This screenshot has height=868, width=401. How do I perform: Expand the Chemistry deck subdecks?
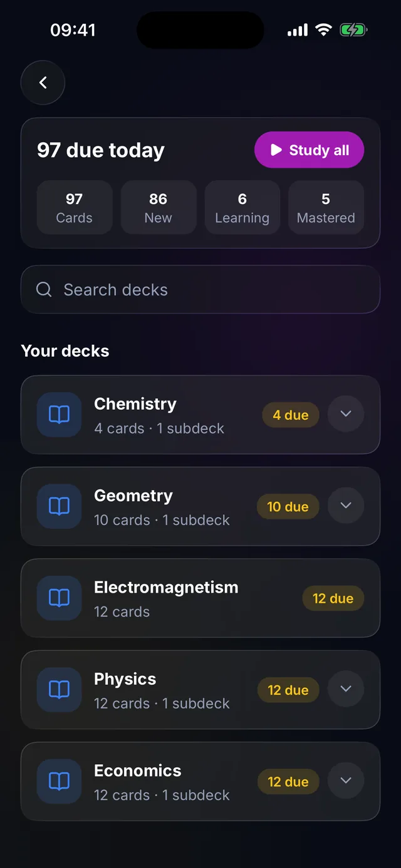coord(346,414)
